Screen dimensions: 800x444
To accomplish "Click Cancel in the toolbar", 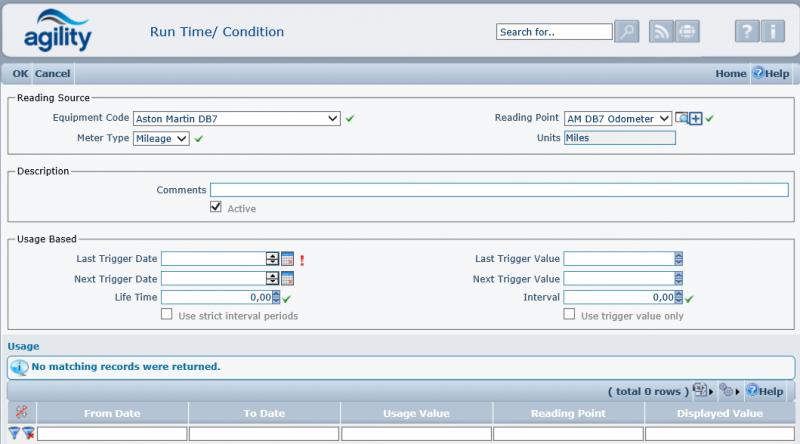I will click(52, 73).
